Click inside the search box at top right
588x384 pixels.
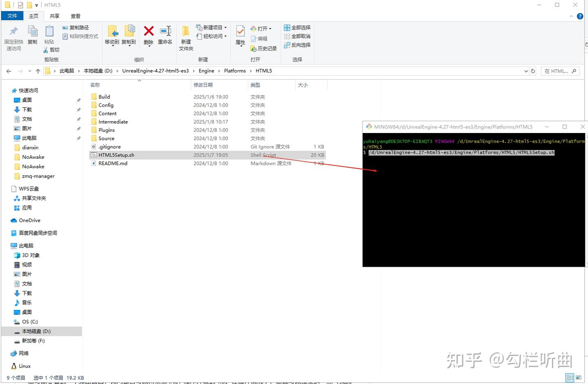557,71
